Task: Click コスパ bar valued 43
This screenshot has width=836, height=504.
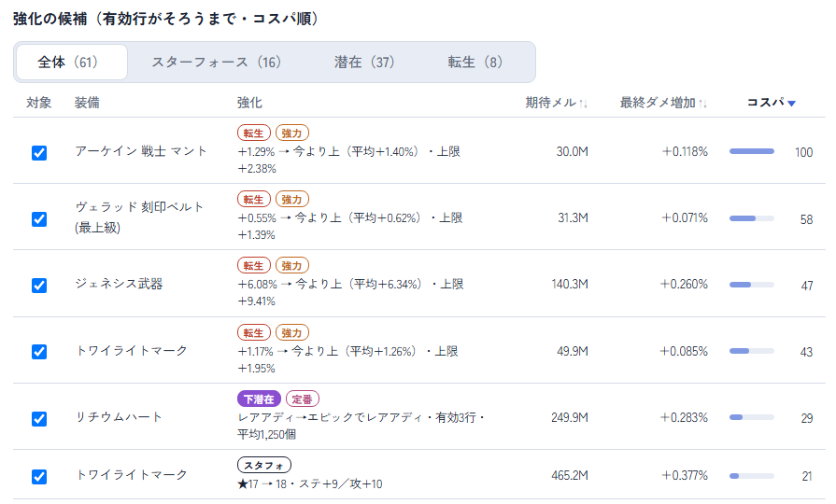Action: [x=752, y=351]
